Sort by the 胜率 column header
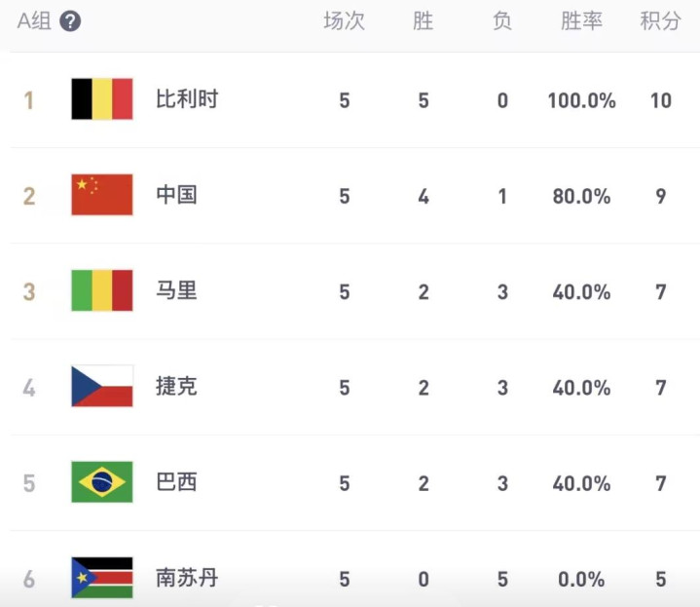Image resolution: width=700 pixels, height=607 pixels. pos(581,21)
